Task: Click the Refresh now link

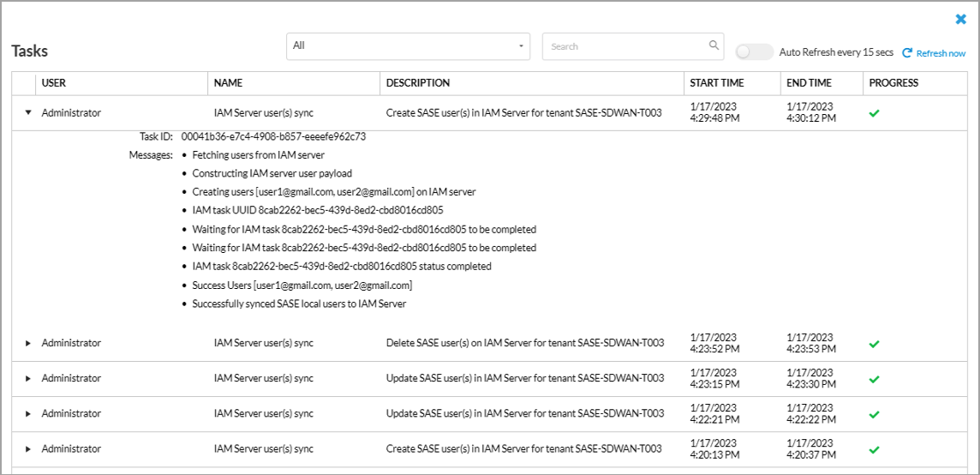Action: tap(941, 53)
